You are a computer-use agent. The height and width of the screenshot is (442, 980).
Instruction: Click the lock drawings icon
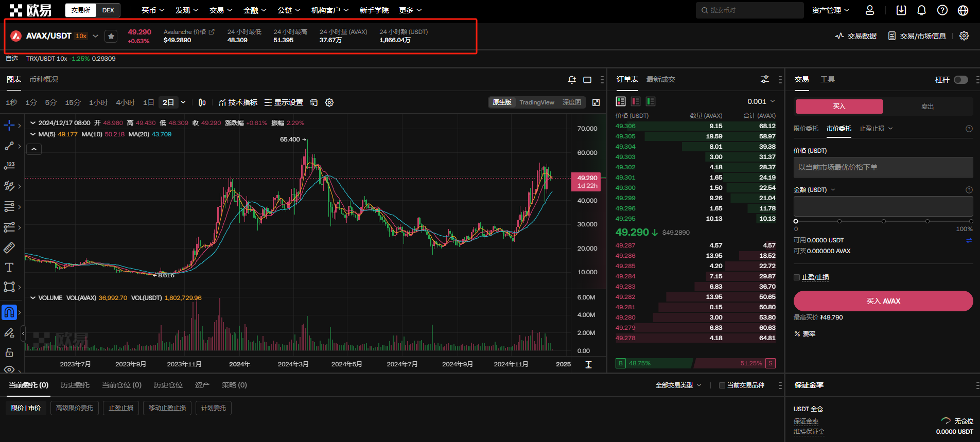pyautogui.click(x=9, y=352)
